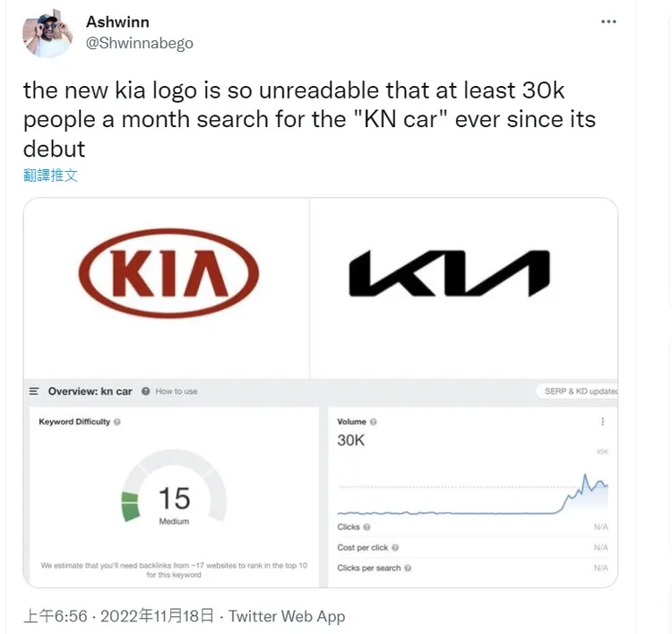
Task: Open the Volume card vertical dots menu
Action: [x=602, y=422]
